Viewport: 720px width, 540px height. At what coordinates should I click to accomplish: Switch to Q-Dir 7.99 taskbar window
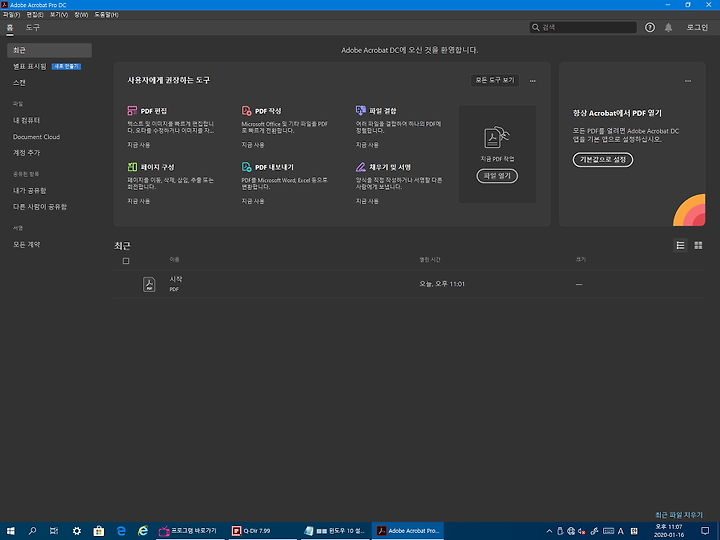pyautogui.click(x=263, y=531)
